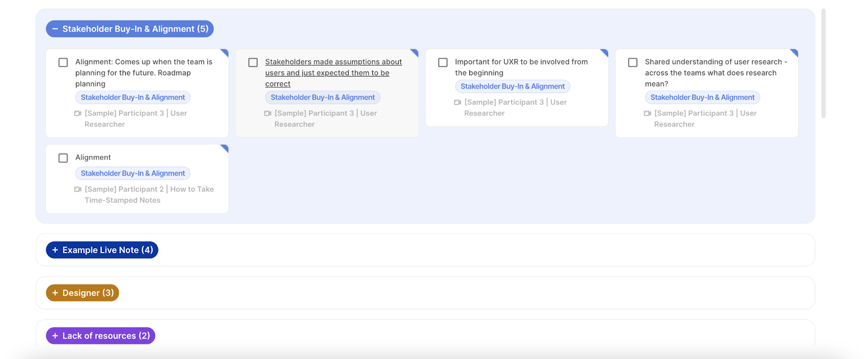The image size is (868, 359).
Task: Click video icon on Stakeholders assumptions note
Action: click(x=267, y=113)
